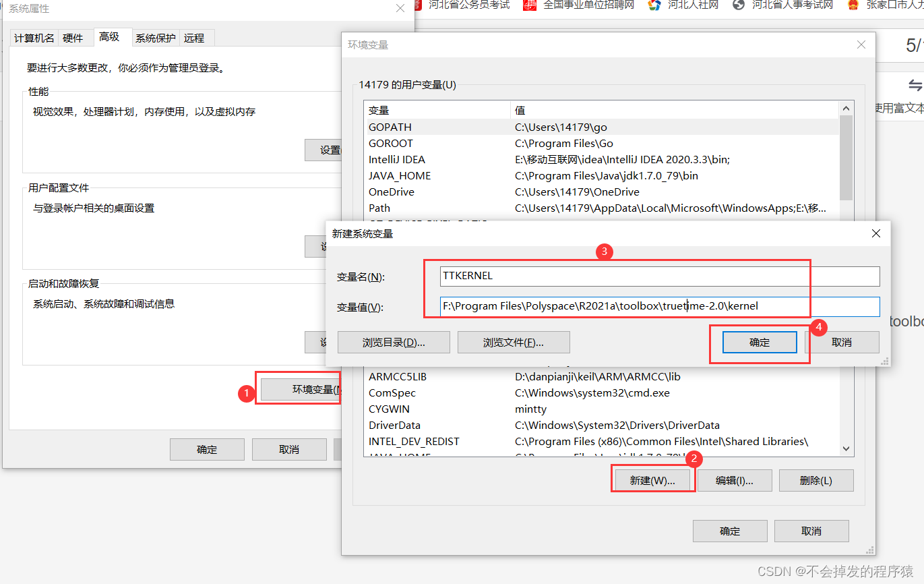Click 新建(W) to add a system variable
This screenshot has height=584, width=924.
(652, 479)
